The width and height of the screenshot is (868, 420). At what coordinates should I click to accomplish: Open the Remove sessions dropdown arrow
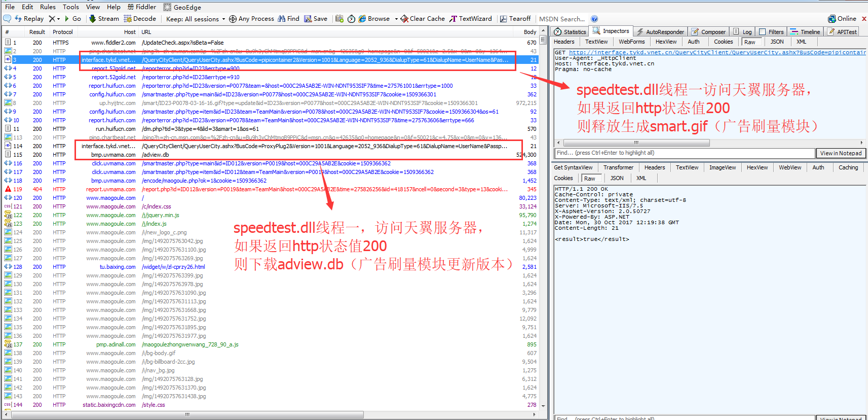click(59, 19)
